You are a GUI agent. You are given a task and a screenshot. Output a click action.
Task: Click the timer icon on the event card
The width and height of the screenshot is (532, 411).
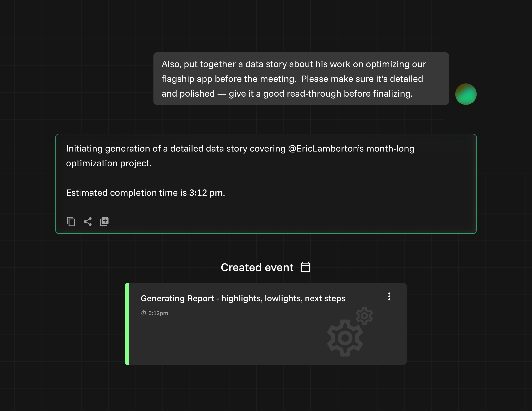pos(143,313)
